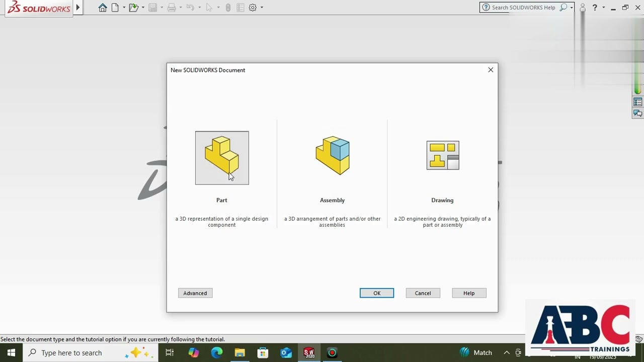
Task: Open the task pane properties list icon
Action: click(638, 102)
